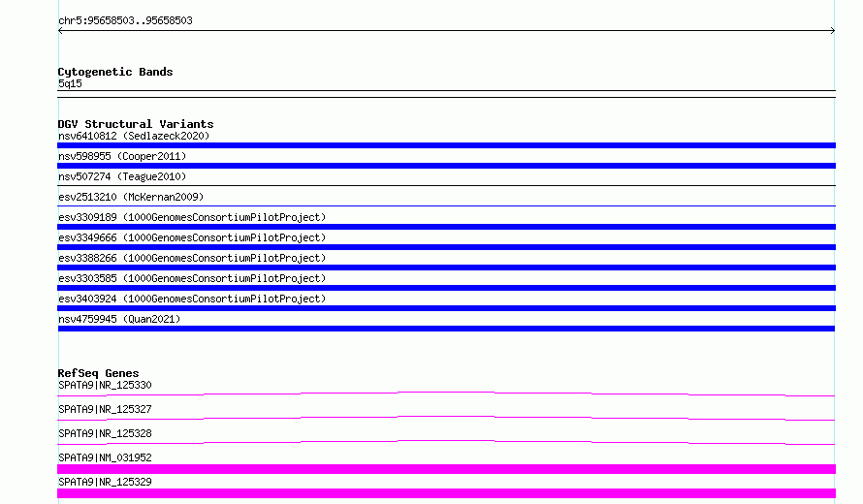Click the blue bar under esv3403924

click(446, 308)
